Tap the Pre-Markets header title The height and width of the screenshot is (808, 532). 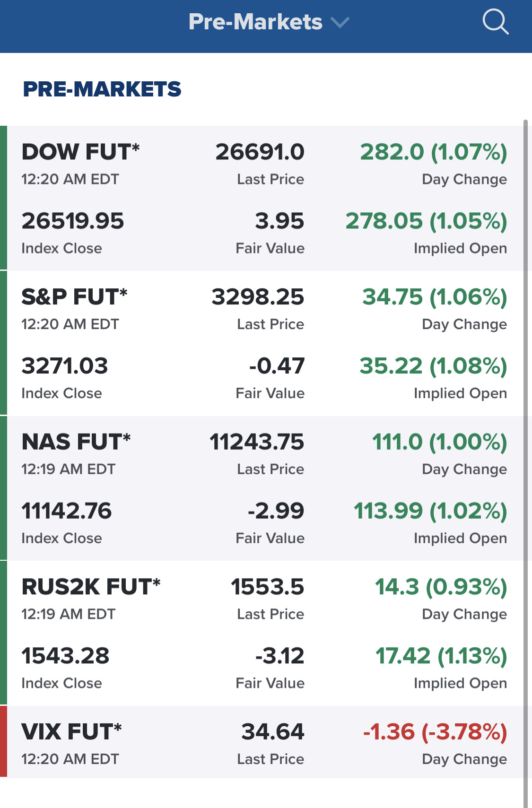click(255, 22)
